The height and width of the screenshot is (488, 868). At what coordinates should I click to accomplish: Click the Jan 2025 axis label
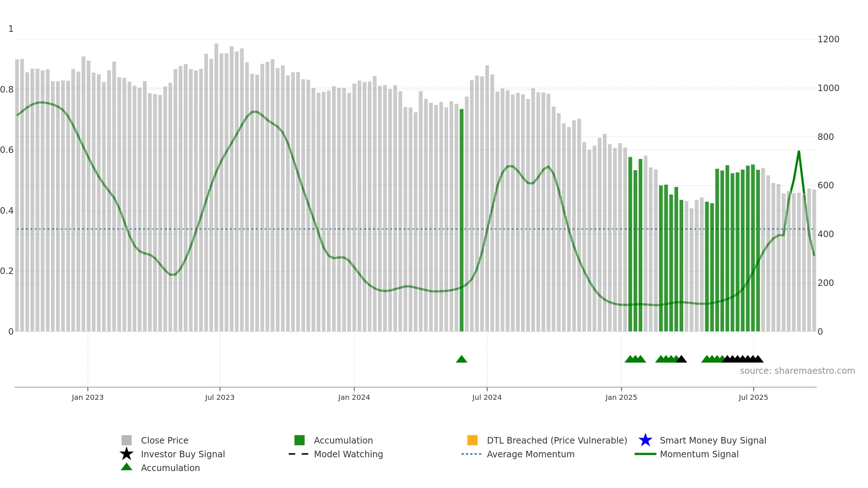(x=621, y=397)
